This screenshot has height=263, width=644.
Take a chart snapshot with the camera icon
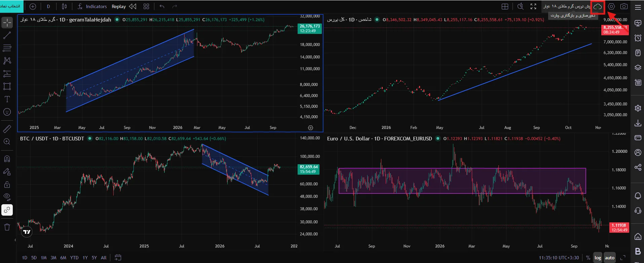pos(624,6)
